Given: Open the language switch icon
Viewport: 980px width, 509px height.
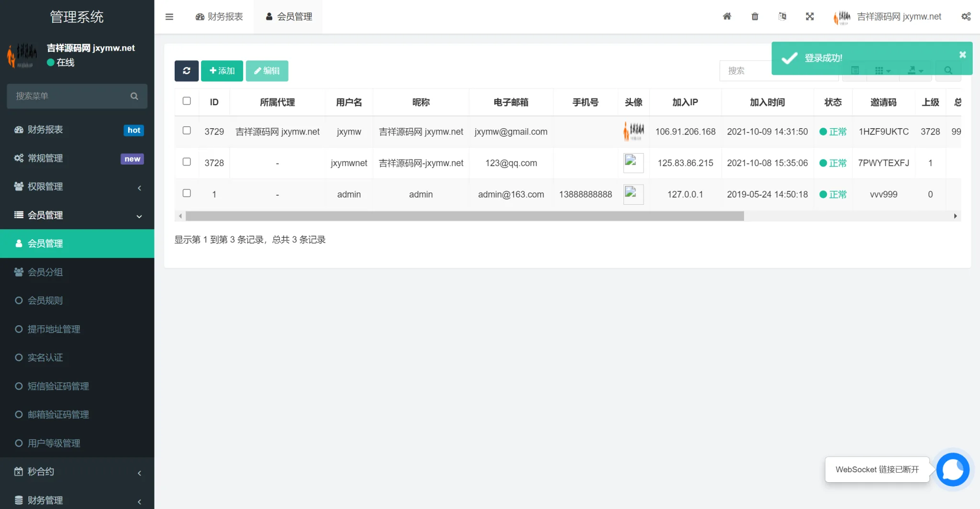Looking at the screenshot, I should click(x=782, y=17).
